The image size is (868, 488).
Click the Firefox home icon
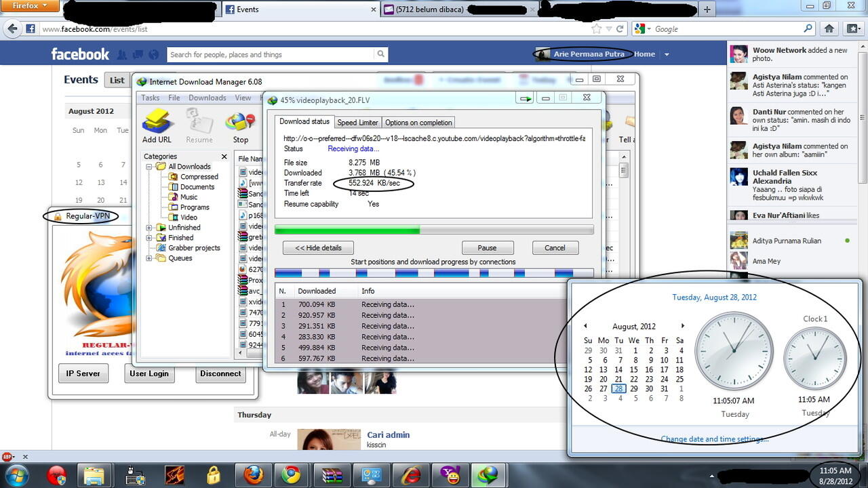coord(829,28)
